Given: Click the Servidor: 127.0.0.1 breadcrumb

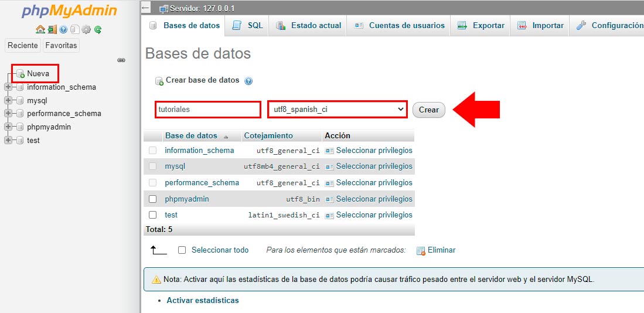Looking at the screenshot, I should point(202,9).
